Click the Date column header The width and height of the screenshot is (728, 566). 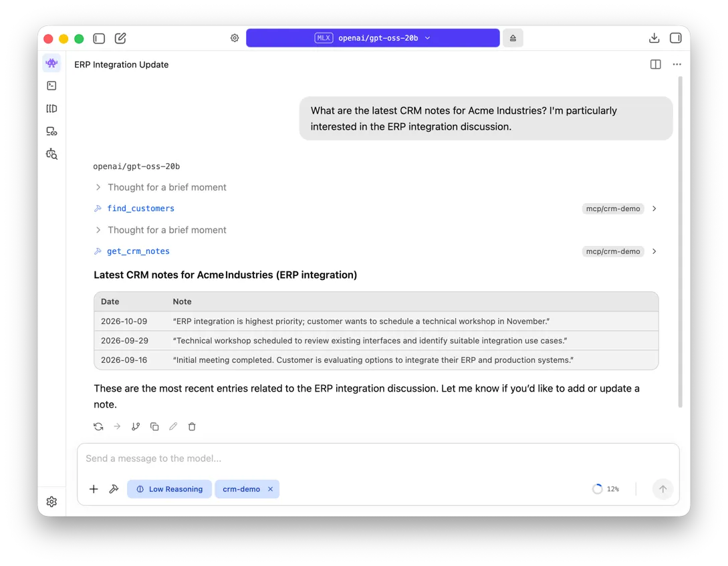(110, 301)
